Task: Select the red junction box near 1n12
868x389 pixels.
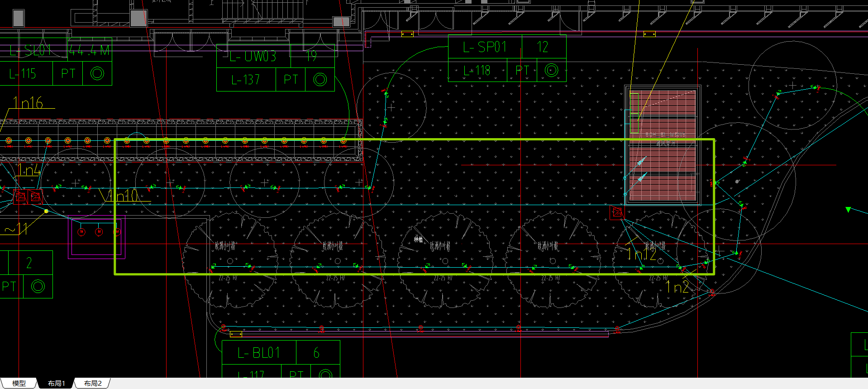Action: coord(617,212)
